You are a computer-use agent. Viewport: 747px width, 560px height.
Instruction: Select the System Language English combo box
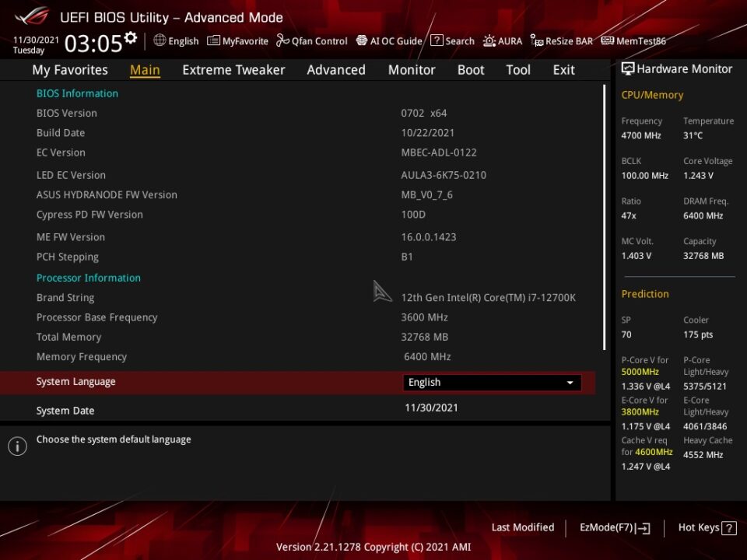pyautogui.click(x=492, y=383)
